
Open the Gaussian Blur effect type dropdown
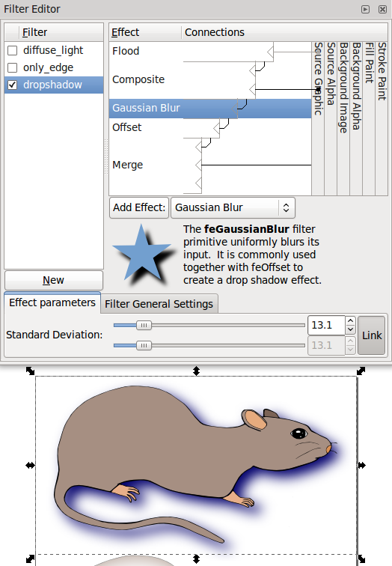(x=233, y=207)
